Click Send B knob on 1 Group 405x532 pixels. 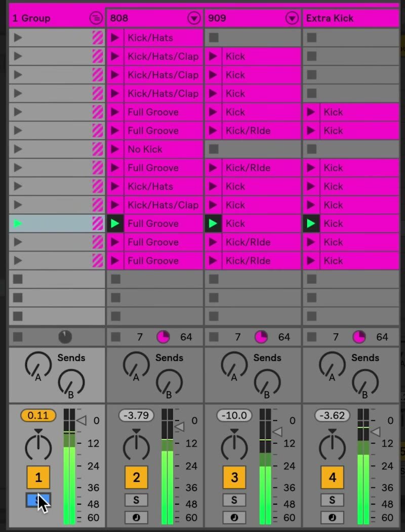(71, 383)
